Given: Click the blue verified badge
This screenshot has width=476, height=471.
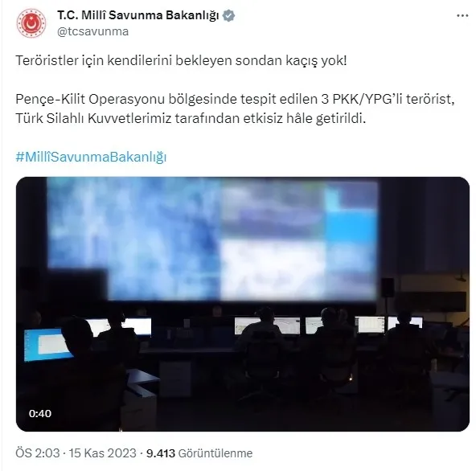Looking at the screenshot, I should (x=228, y=15).
